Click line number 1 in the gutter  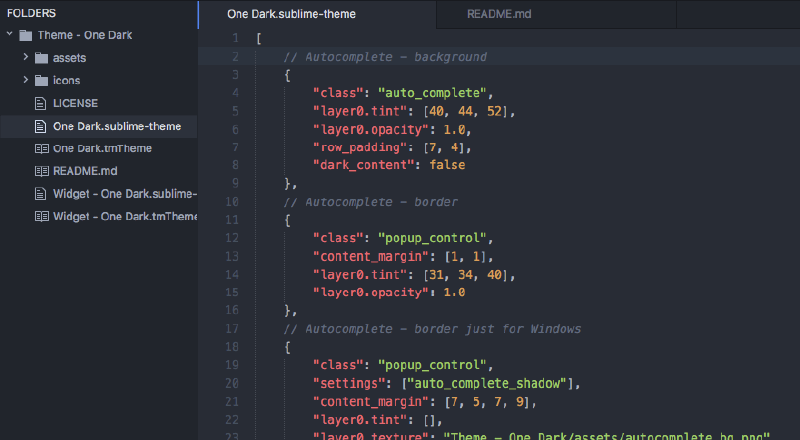pyautogui.click(x=235, y=38)
